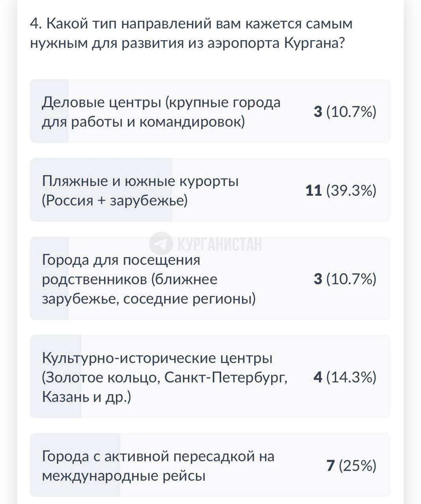Click the КУРГАНИСТАН watermark text

click(x=220, y=244)
